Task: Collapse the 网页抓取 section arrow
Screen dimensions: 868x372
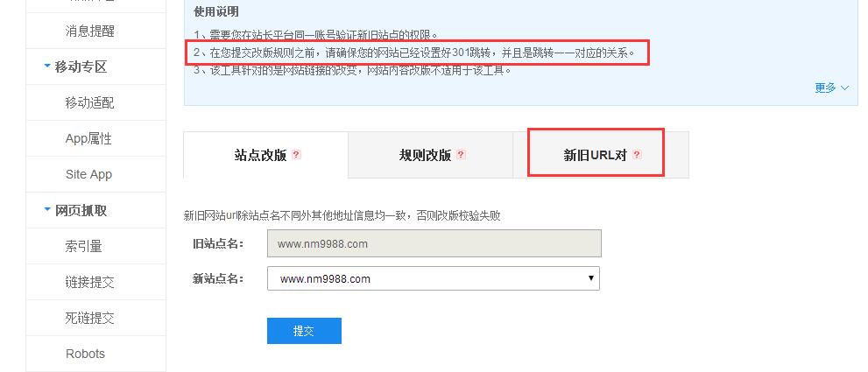Action: tap(47, 210)
